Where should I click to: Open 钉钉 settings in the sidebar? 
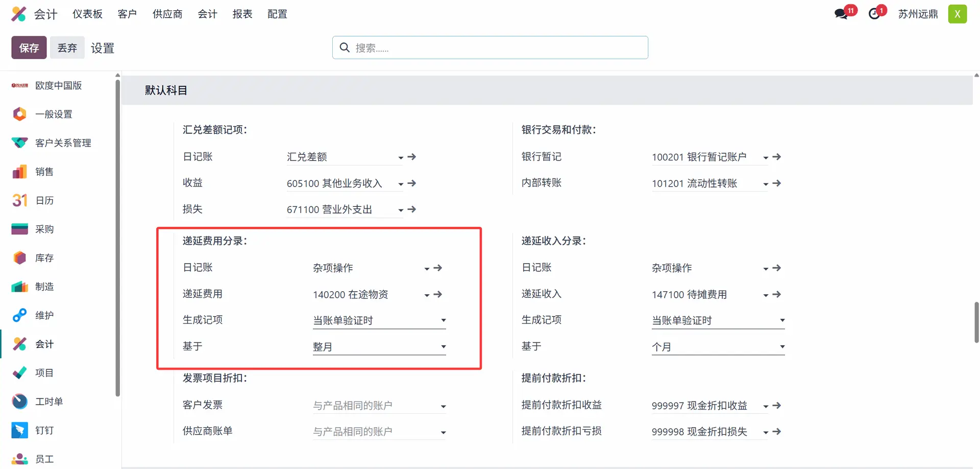pyautogui.click(x=44, y=430)
